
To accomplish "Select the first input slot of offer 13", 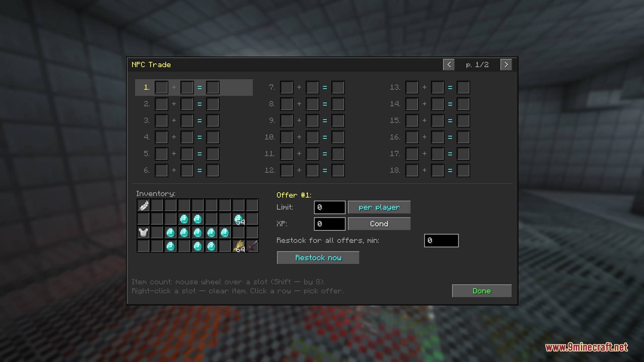I will (412, 87).
